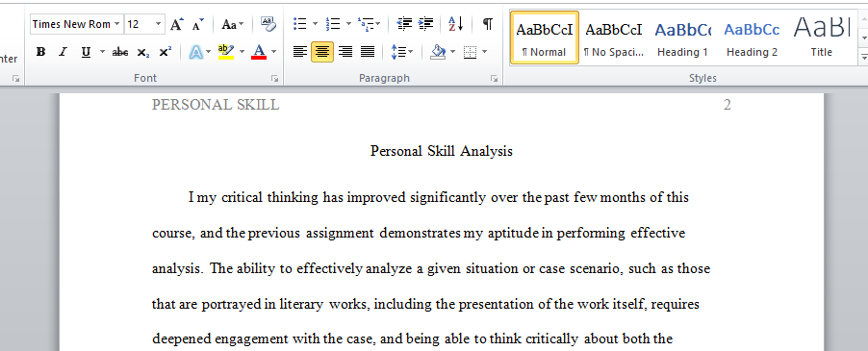
Task: Open shading color dropdown arrow
Action: tap(452, 53)
